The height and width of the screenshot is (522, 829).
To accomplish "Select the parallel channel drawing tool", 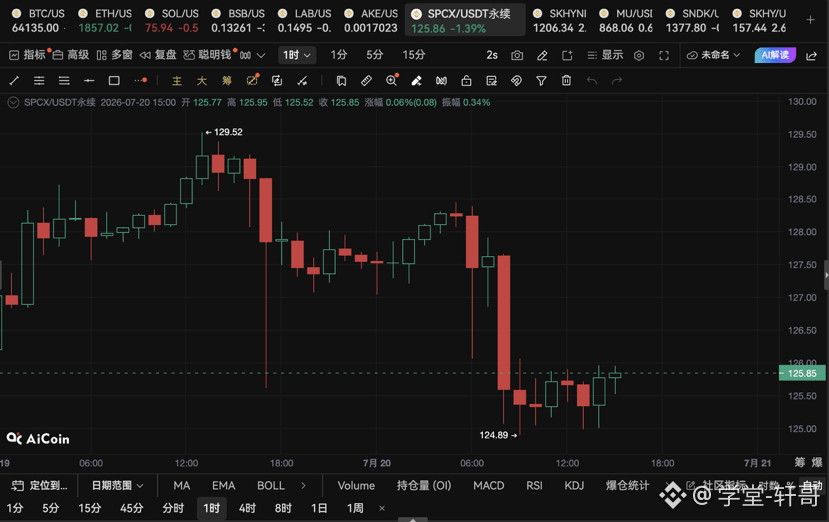I will point(39,80).
